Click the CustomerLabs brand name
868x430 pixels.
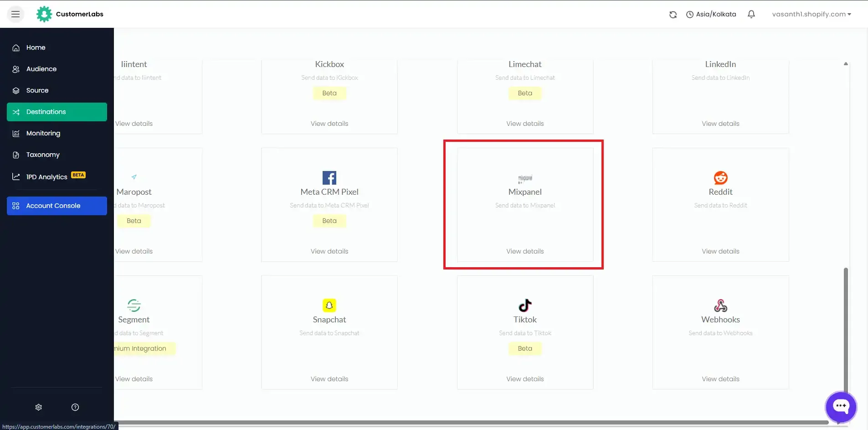80,14
